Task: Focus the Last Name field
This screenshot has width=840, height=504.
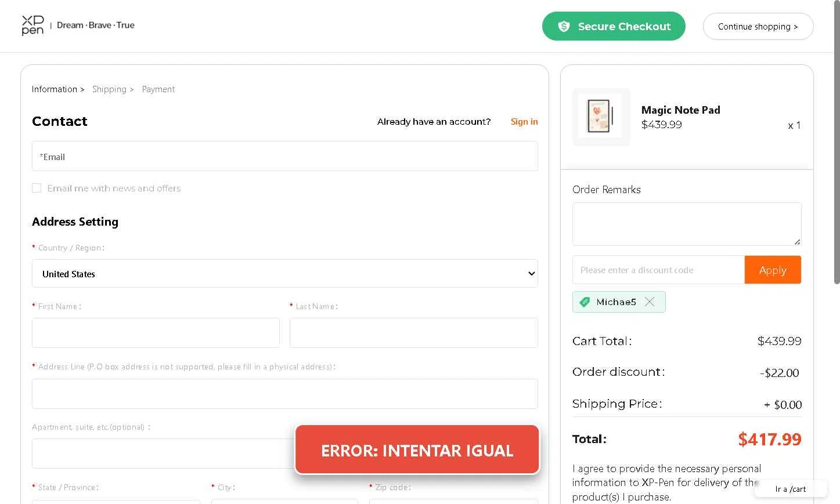Action: tap(413, 333)
